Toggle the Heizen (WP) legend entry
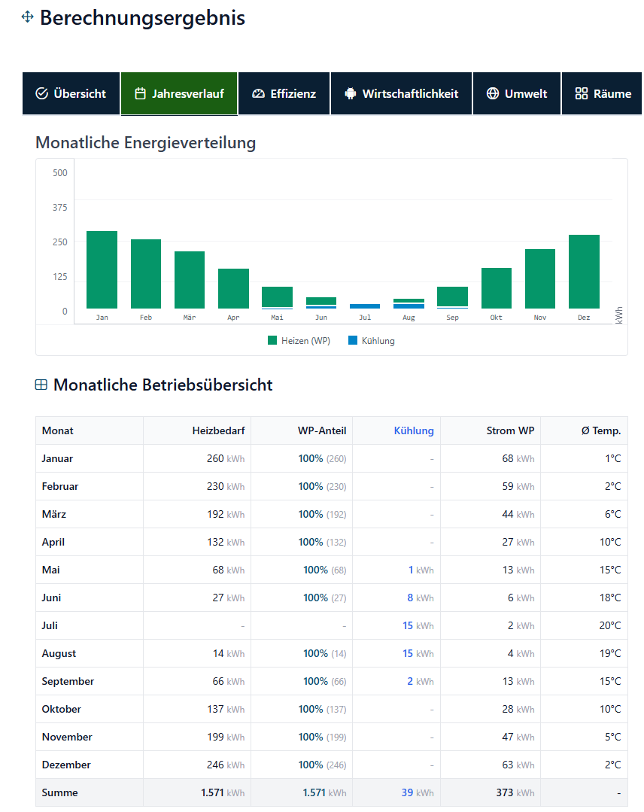The width and height of the screenshot is (644, 812). [x=299, y=341]
